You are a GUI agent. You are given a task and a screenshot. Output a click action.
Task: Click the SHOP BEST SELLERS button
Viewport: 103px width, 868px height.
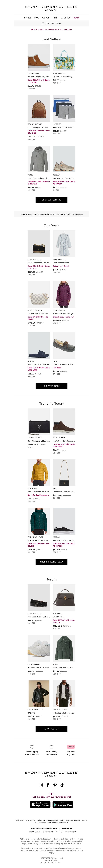point(51,200)
